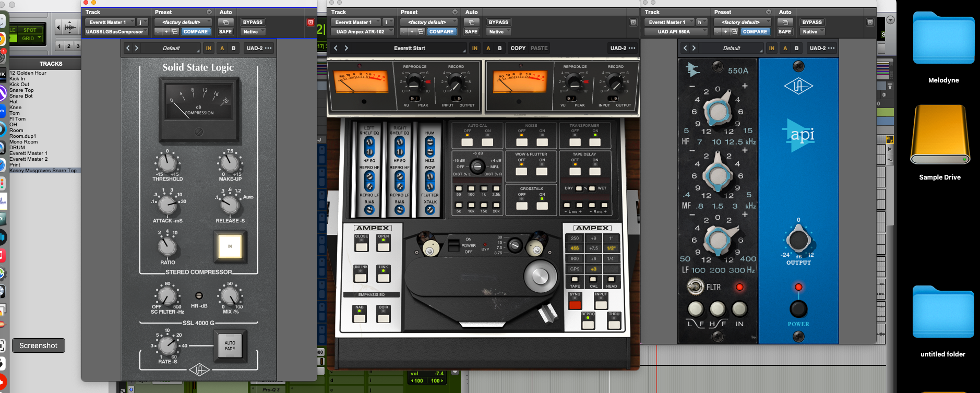Open the UAD-2 options menu in SSL toolbar
The image size is (980, 393).
click(x=259, y=48)
